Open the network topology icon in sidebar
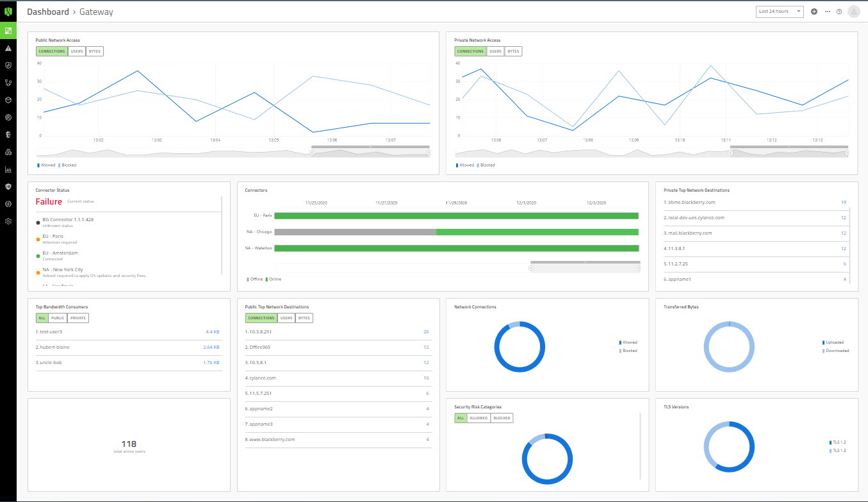This screenshot has width=868, height=502. click(x=8, y=83)
